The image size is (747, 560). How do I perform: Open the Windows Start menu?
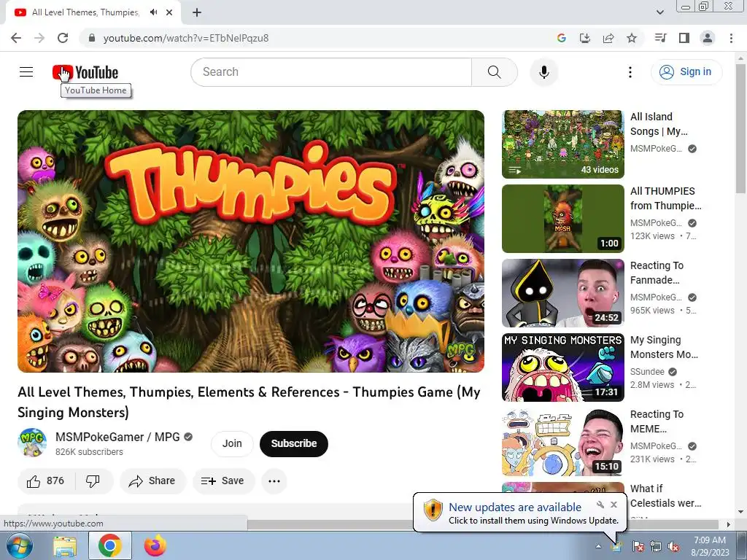click(18, 545)
